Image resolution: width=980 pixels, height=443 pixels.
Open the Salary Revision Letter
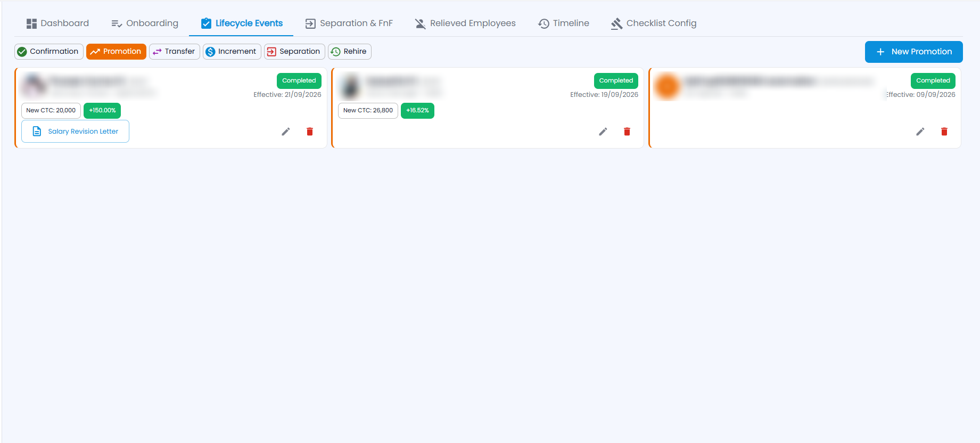[75, 132]
